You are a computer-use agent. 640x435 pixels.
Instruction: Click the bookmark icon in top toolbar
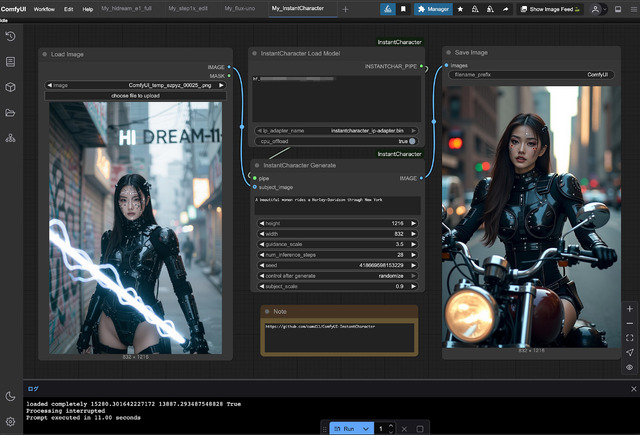click(403, 9)
